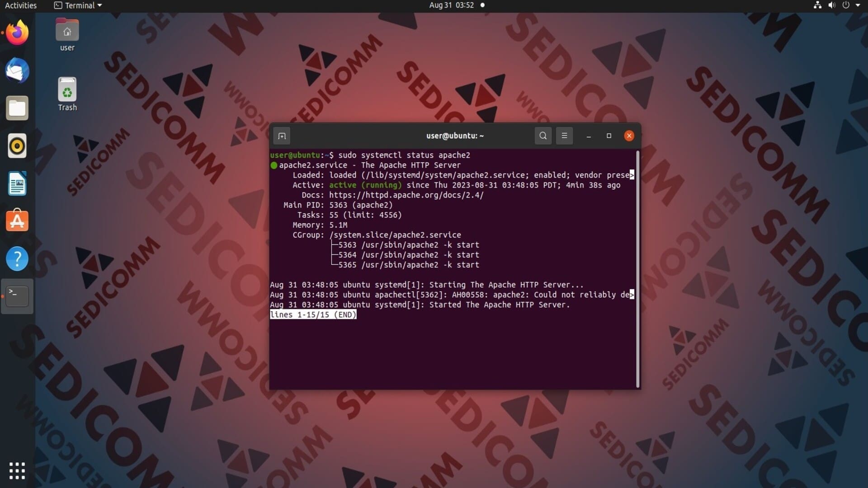Click the volume icon in top bar
The height and width of the screenshot is (488, 868).
tap(832, 5)
